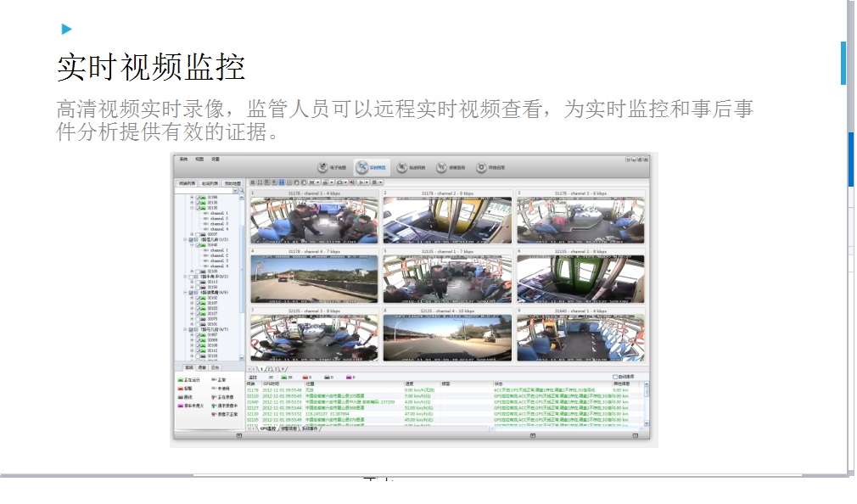Select the 31178 channel 2 video thumbnail

click(x=447, y=220)
